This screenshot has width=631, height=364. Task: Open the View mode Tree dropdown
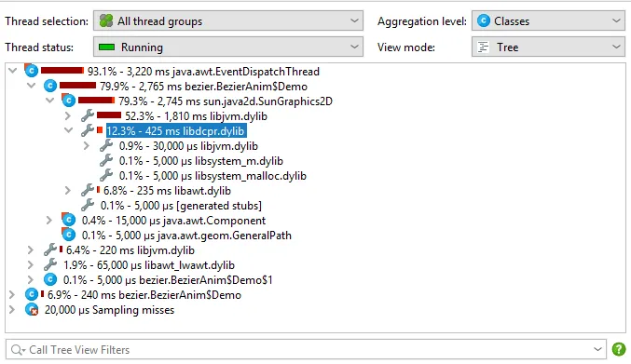(548, 47)
